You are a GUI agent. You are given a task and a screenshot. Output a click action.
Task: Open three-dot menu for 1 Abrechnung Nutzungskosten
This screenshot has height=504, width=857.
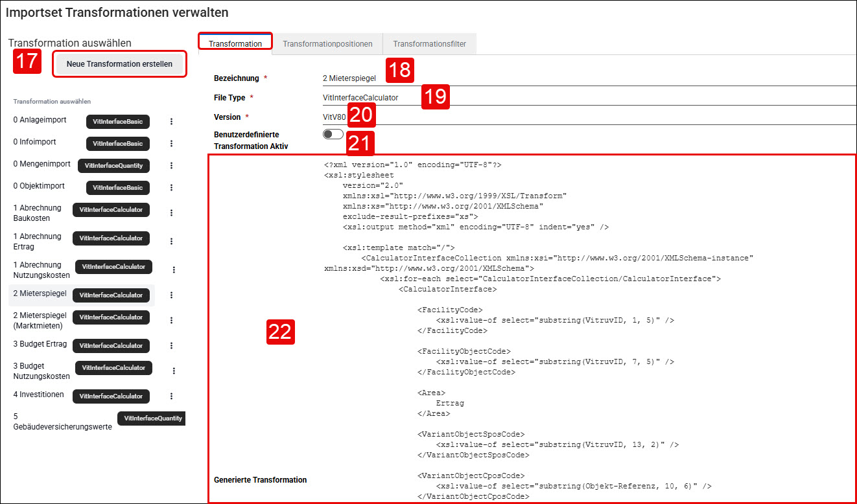click(x=174, y=269)
